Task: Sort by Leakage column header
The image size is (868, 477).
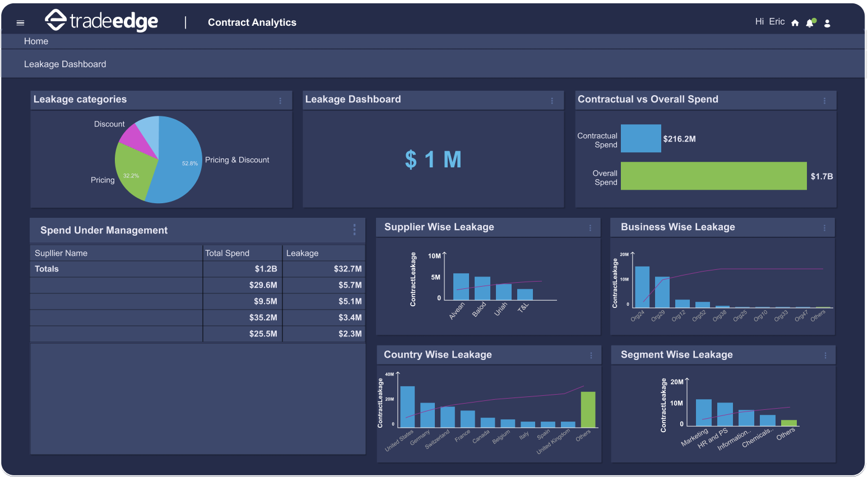Action: (x=303, y=253)
